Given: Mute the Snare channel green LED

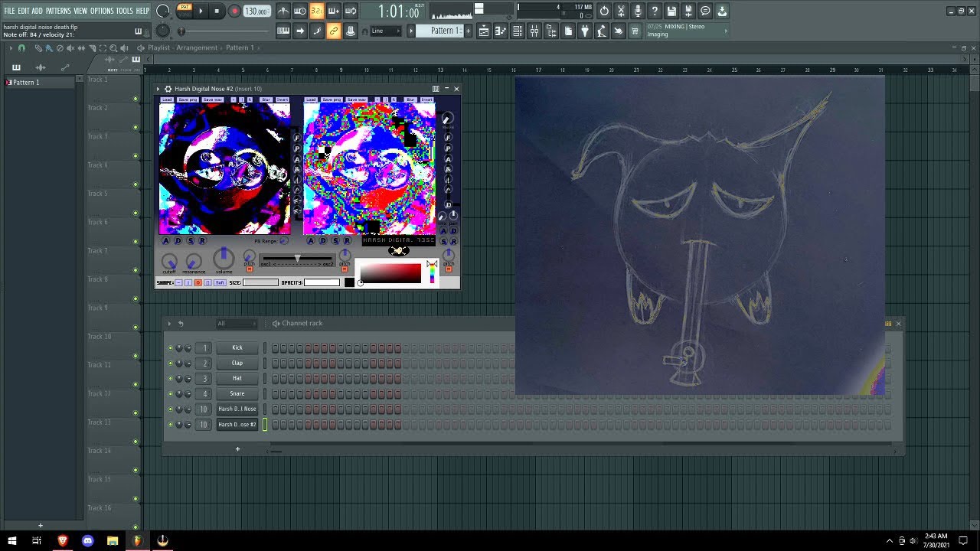Looking at the screenshot, I should pyautogui.click(x=170, y=393).
